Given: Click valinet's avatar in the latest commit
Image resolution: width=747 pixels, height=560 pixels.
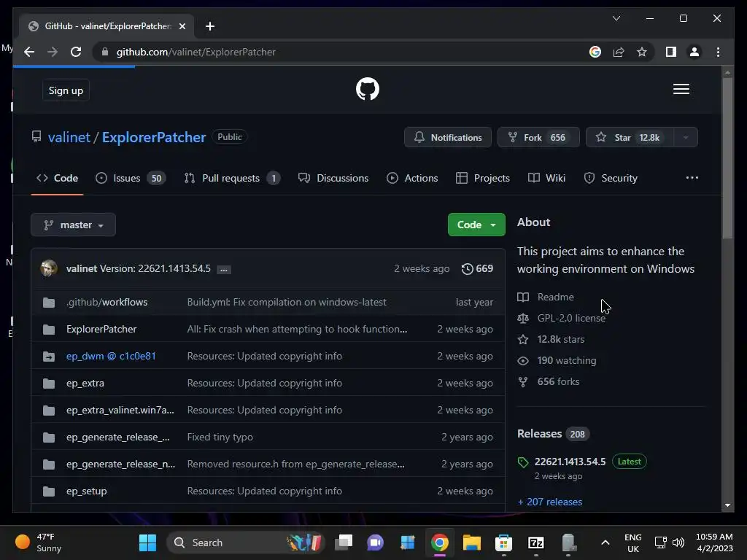Looking at the screenshot, I should [49, 268].
